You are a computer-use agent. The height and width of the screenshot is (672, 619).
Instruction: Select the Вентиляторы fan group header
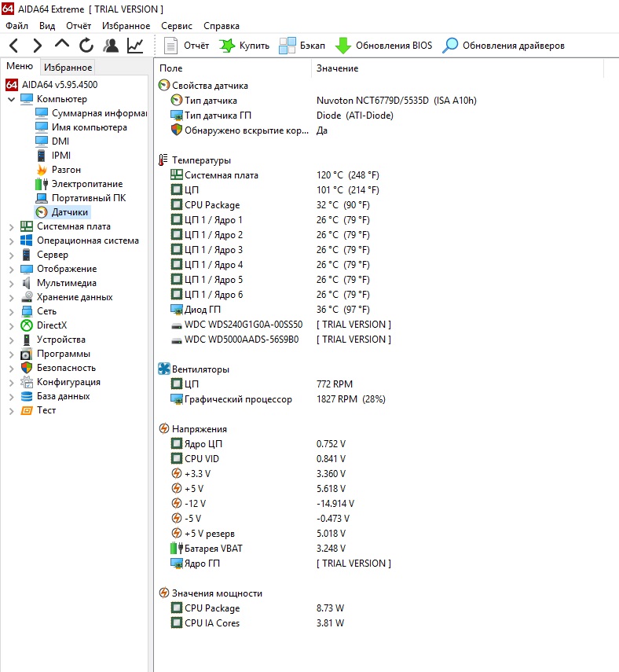point(194,369)
